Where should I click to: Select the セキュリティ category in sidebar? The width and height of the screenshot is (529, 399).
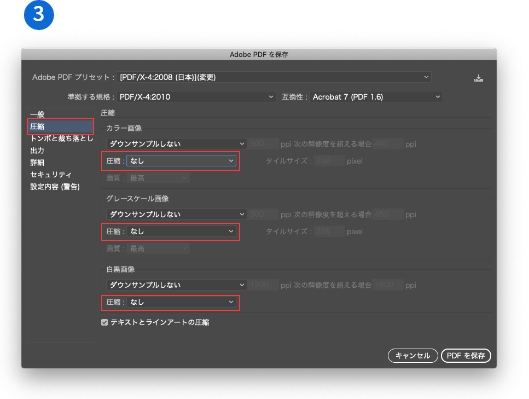pos(51,174)
